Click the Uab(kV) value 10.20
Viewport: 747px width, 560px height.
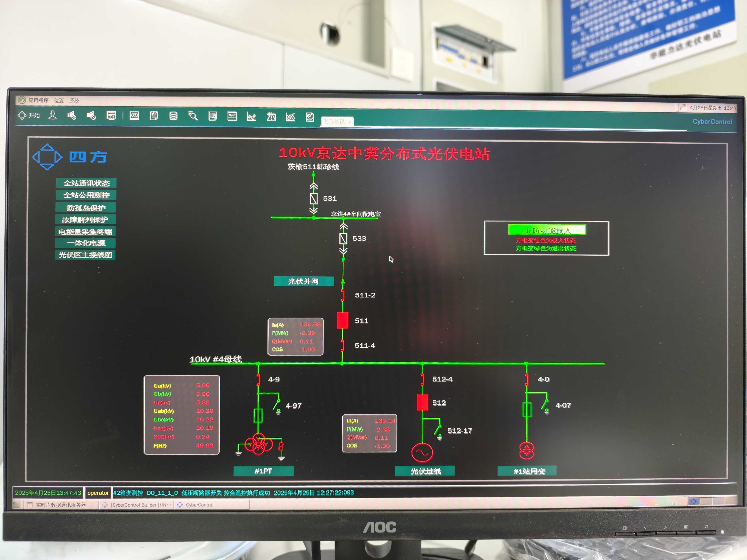205,411
